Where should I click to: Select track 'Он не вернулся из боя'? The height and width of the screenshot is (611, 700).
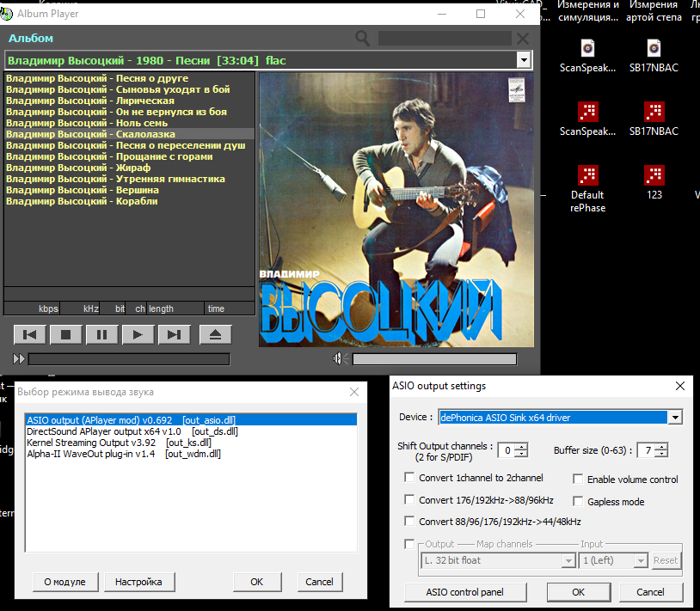pyautogui.click(x=130, y=112)
